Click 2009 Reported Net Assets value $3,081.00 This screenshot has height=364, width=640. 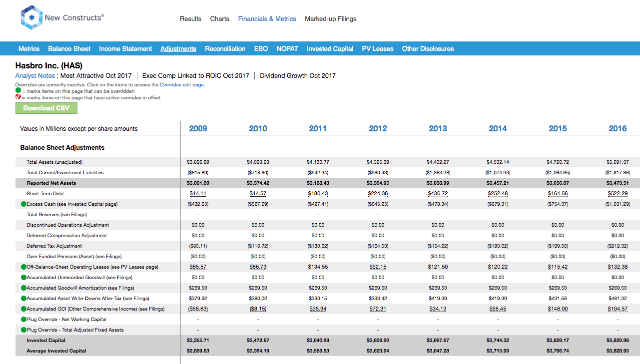coord(198,183)
